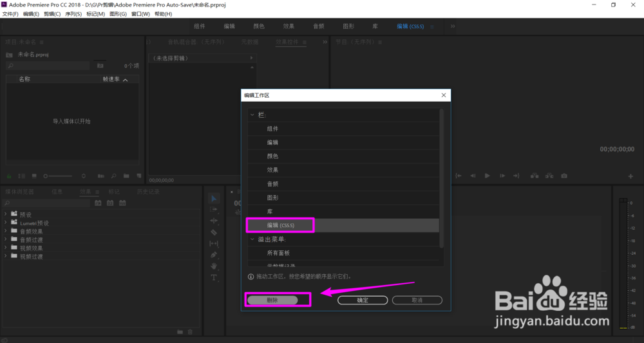Select the Pen tool

click(x=214, y=255)
